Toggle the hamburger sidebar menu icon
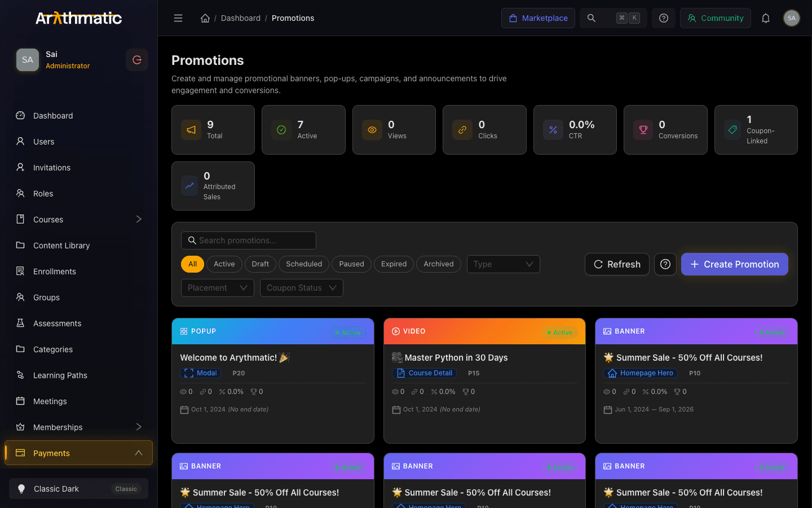The height and width of the screenshot is (508, 812). pyautogui.click(x=178, y=18)
